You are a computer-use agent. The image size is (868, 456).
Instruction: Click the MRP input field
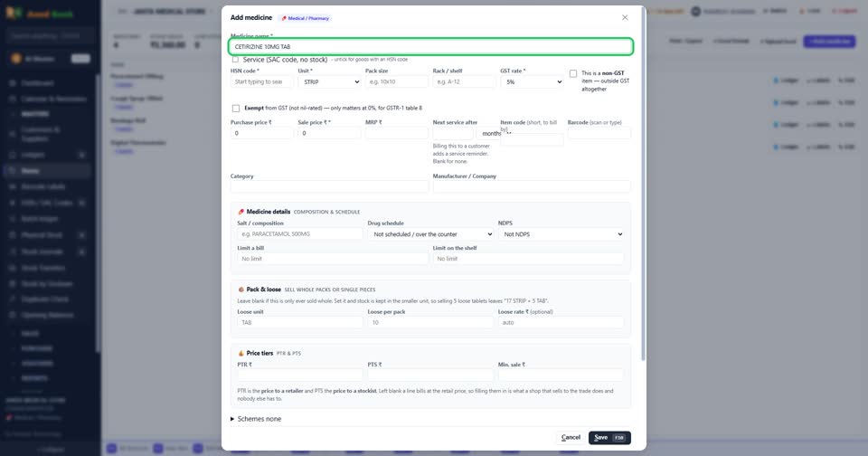click(x=397, y=133)
